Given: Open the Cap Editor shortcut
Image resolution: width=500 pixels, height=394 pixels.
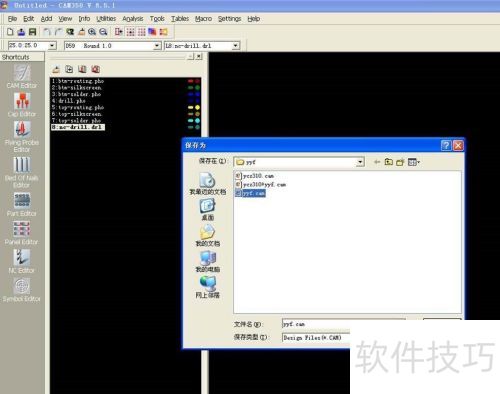Looking at the screenshot, I should (x=22, y=105).
